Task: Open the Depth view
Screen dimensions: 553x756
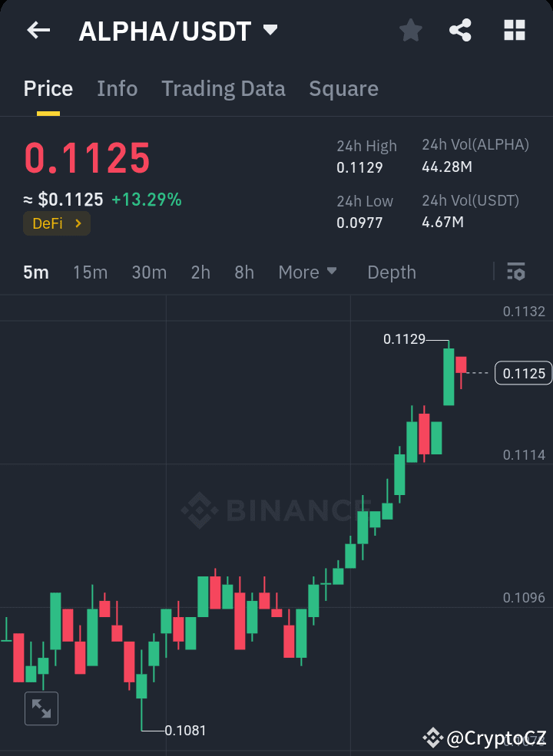Action: point(391,272)
